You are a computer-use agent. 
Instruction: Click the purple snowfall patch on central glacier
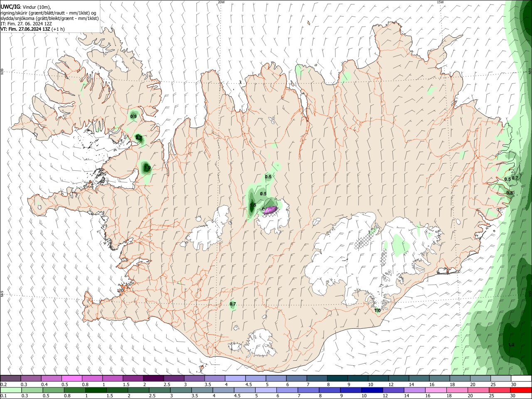[x=271, y=210]
